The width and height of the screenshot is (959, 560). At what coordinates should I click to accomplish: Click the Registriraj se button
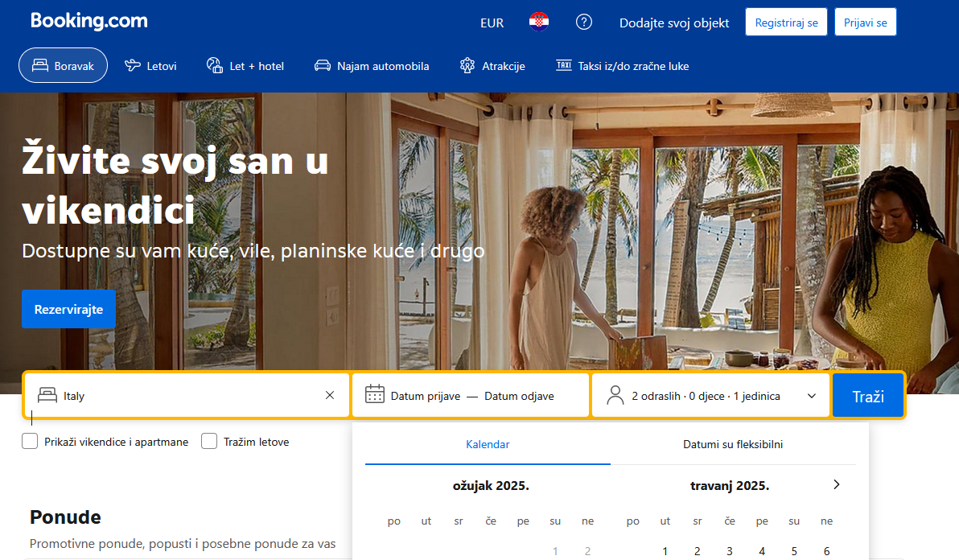pos(786,22)
